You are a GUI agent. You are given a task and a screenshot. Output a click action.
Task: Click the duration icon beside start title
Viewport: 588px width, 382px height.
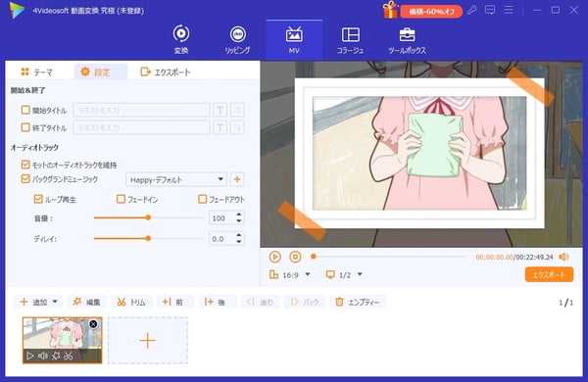[x=237, y=110]
